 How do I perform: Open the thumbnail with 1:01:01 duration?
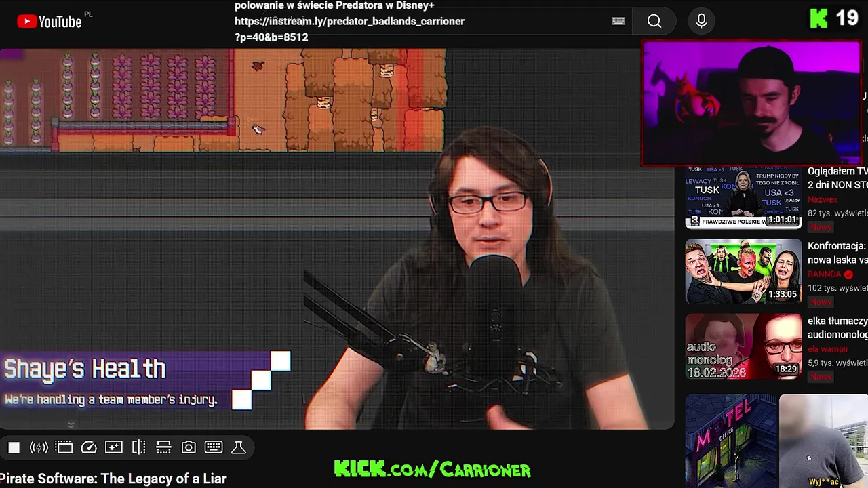(x=743, y=197)
